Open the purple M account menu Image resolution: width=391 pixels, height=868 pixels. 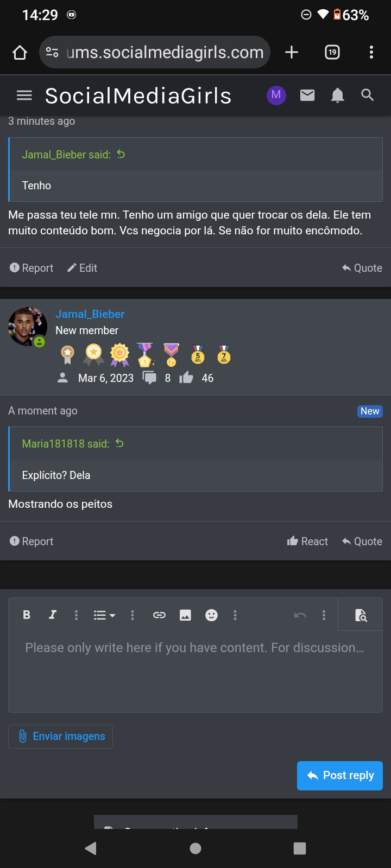(276, 95)
